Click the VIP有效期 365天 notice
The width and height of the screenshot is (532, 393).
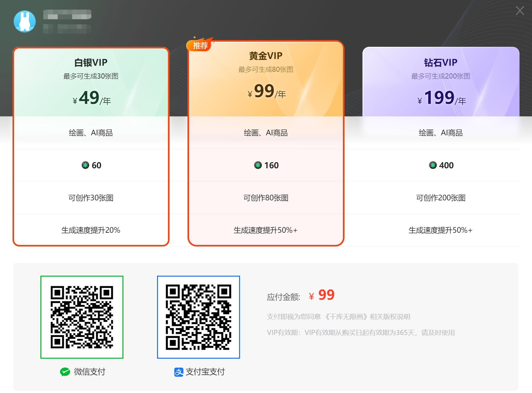361,333
